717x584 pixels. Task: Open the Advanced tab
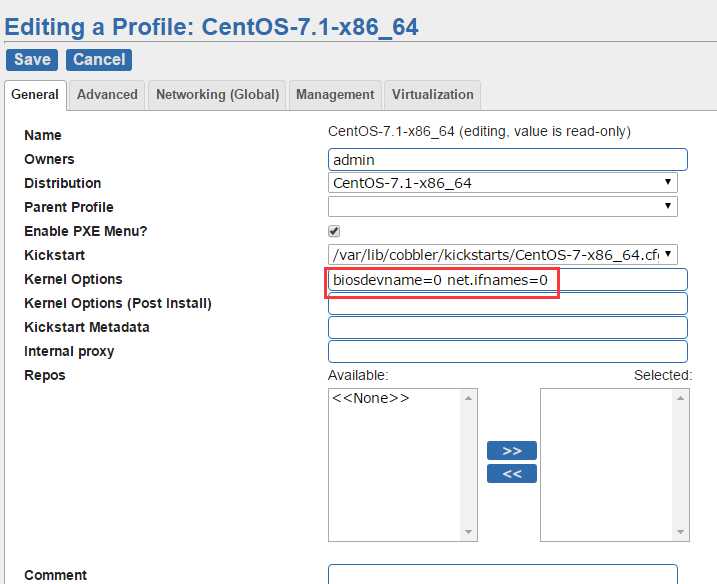click(x=107, y=95)
